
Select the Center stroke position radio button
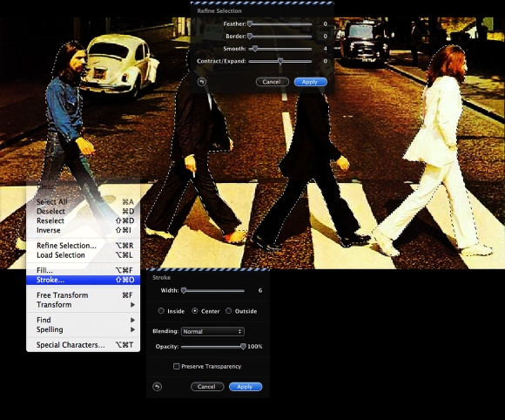pyautogui.click(x=195, y=311)
